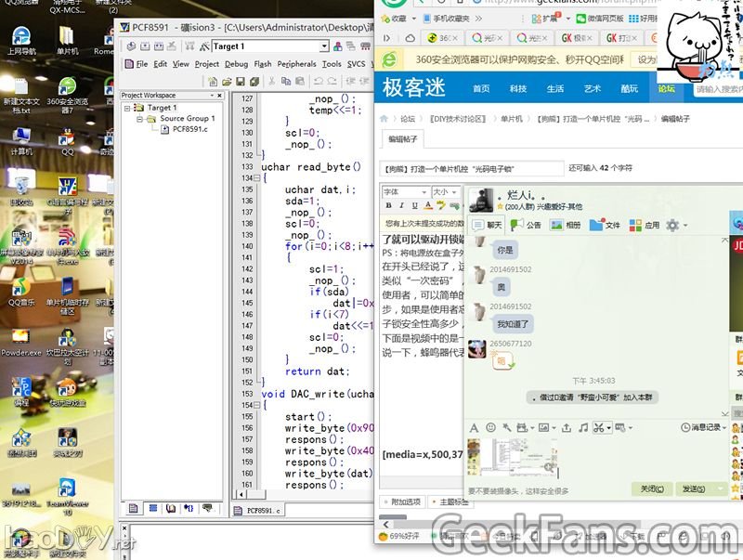Click the post title input field
Screen dimensions: 743x560
[472, 169]
